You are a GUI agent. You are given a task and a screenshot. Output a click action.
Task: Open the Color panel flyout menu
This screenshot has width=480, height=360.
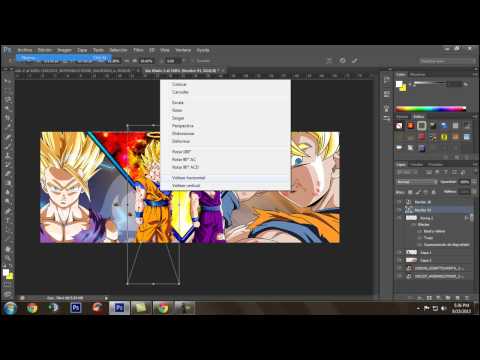tap(475, 74)
